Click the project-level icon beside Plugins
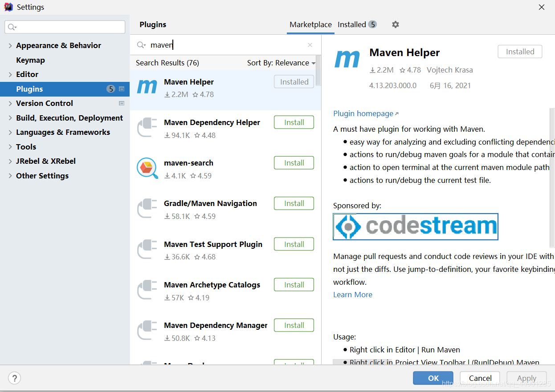 tap(122, 89)
